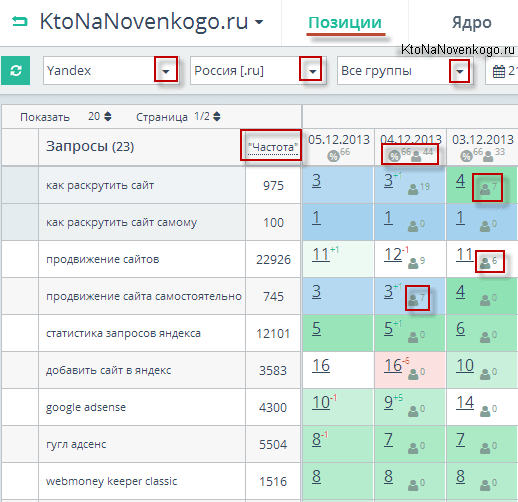Click visitors icon 9 in продвижение сайтов row
Viewport: 518px width, 502px height.
click(x=413, y=264)
